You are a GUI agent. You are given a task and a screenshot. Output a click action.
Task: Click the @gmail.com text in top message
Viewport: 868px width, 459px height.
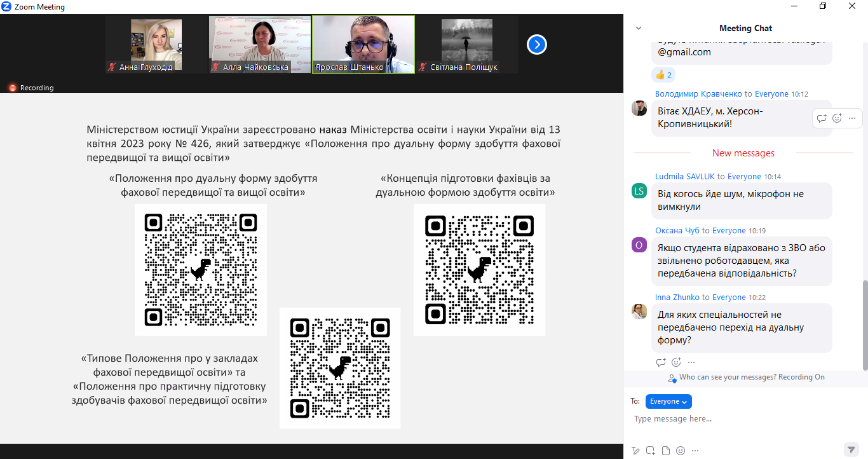(684, 52)
